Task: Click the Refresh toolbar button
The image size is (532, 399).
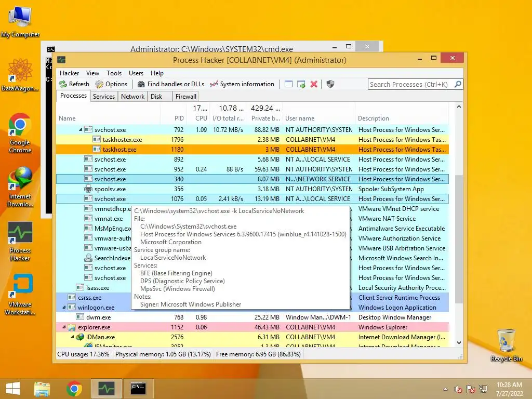Action: [x=74, y=84]
